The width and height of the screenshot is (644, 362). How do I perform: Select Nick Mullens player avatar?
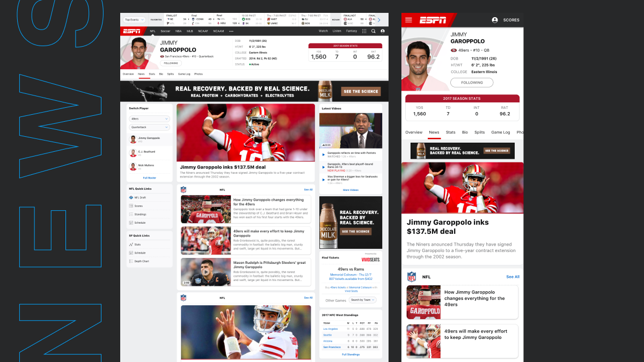pos(133,166)
